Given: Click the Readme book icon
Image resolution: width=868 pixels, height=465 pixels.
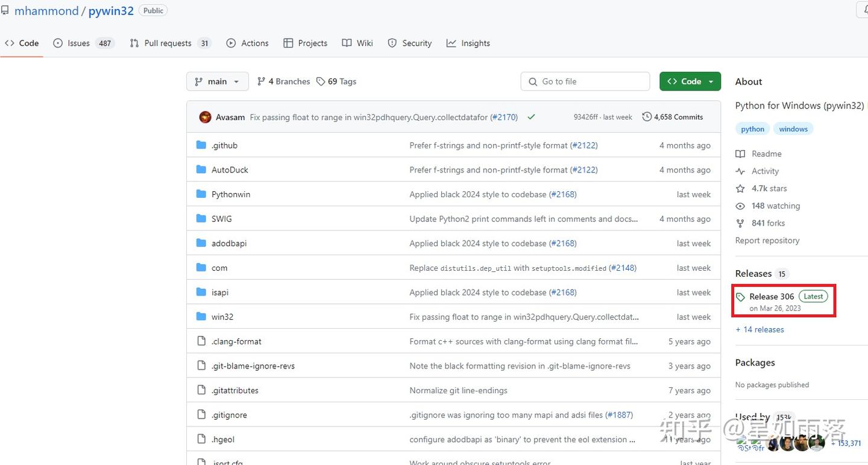Looking at the screenshot, I should point(740,154).
